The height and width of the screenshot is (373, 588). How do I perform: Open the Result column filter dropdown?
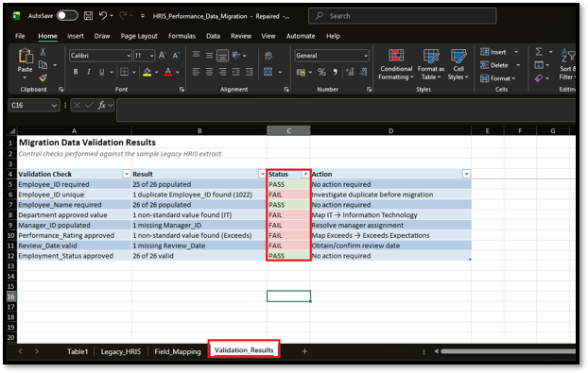262,174
